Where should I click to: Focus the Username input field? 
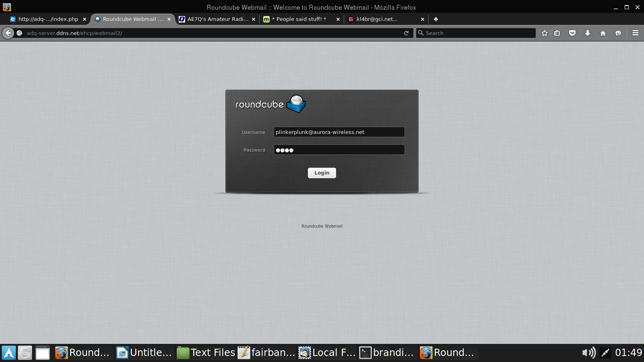[x=339, y=132]
